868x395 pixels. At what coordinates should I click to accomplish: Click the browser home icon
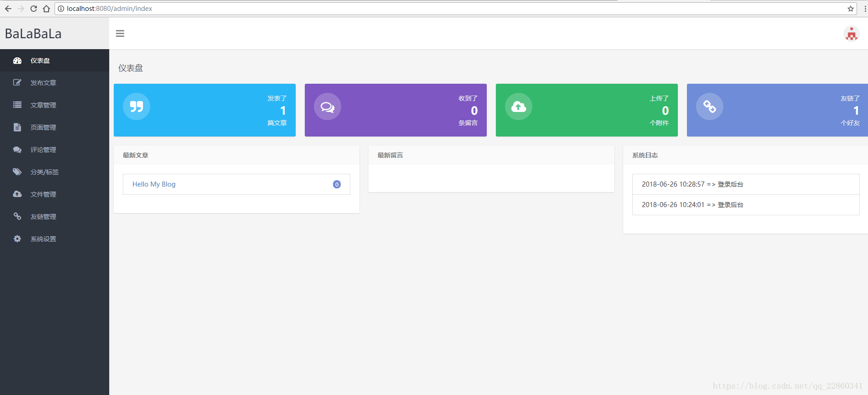(46, 9)
